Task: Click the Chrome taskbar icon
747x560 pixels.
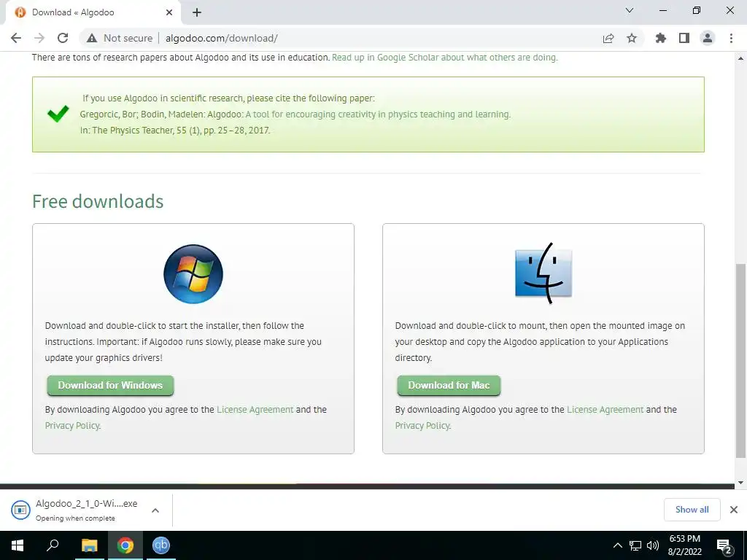Action: pos(125,545)
